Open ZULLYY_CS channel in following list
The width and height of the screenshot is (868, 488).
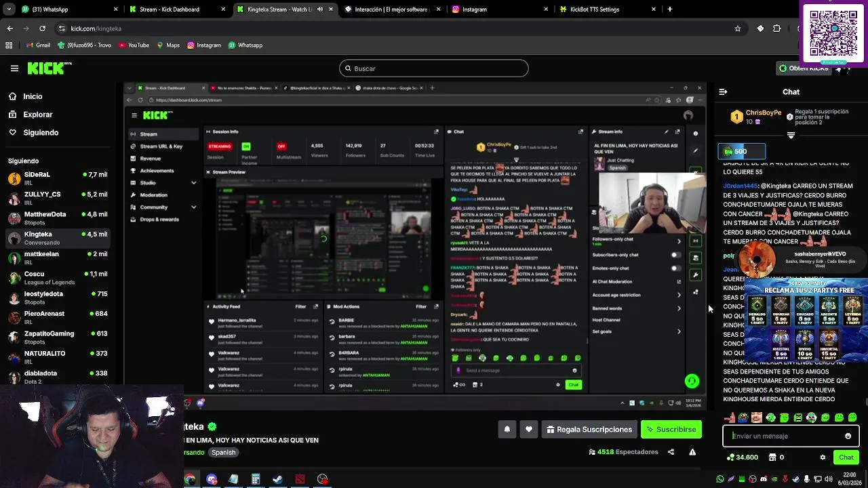click(58, 199)
